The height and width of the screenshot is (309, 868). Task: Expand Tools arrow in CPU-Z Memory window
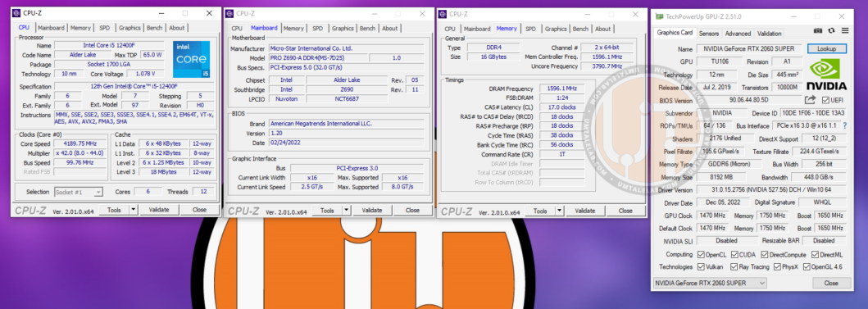559,211
